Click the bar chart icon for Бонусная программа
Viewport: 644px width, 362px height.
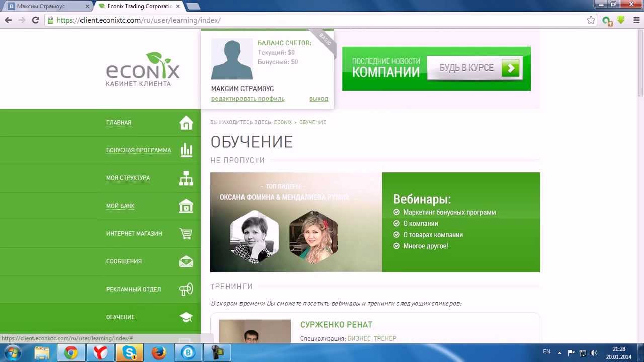[186, 150]
